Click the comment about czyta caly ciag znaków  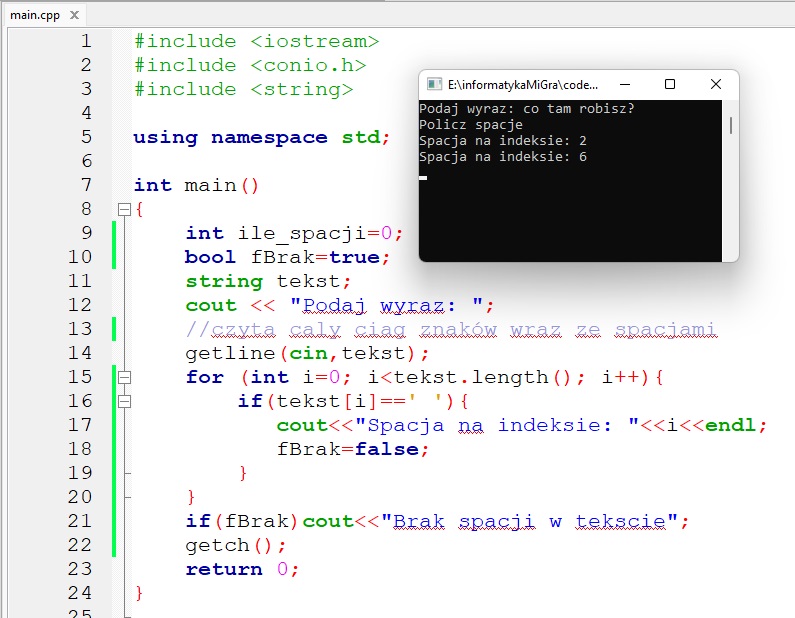[x=451, y=330]
